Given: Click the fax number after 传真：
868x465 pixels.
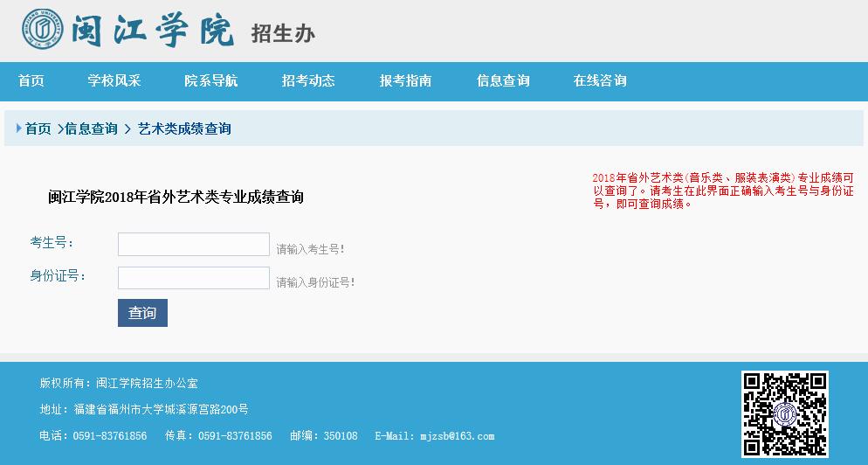Looking at the screenshot, I should point(235,435).
